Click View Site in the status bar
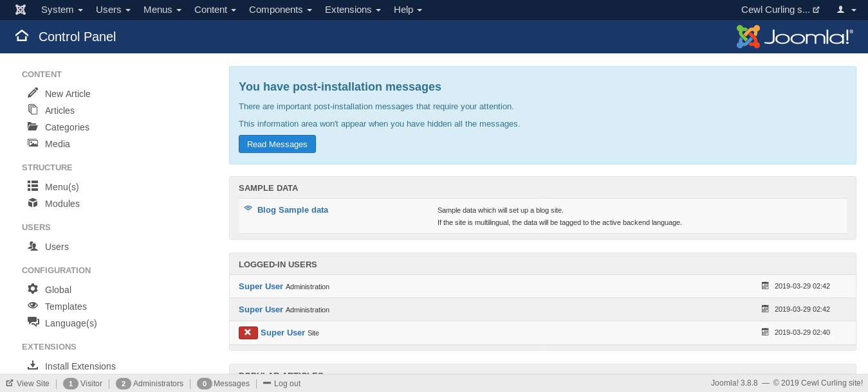 (28, 384)
